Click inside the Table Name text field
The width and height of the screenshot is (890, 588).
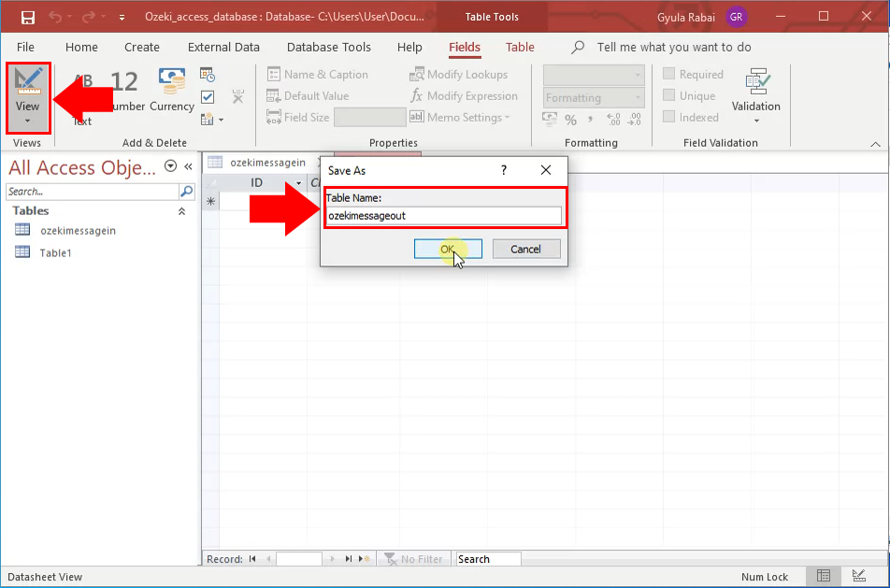[x=443, y=215]
